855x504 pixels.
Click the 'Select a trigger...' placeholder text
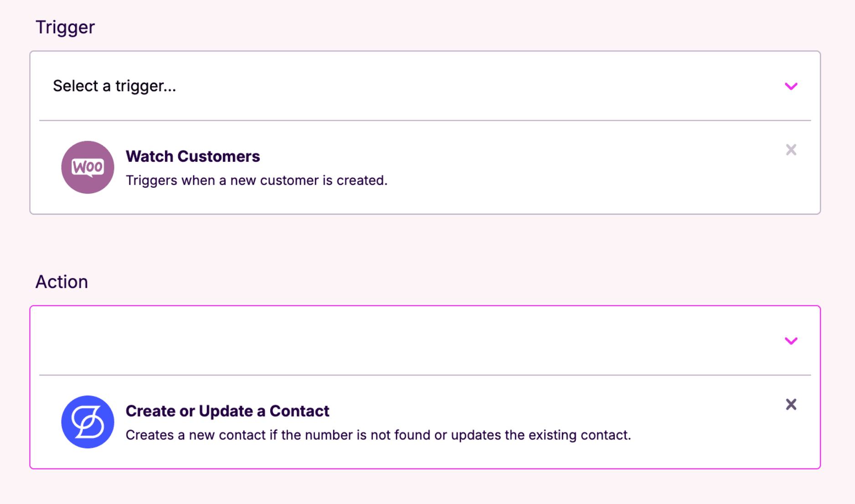pos(114,86)
